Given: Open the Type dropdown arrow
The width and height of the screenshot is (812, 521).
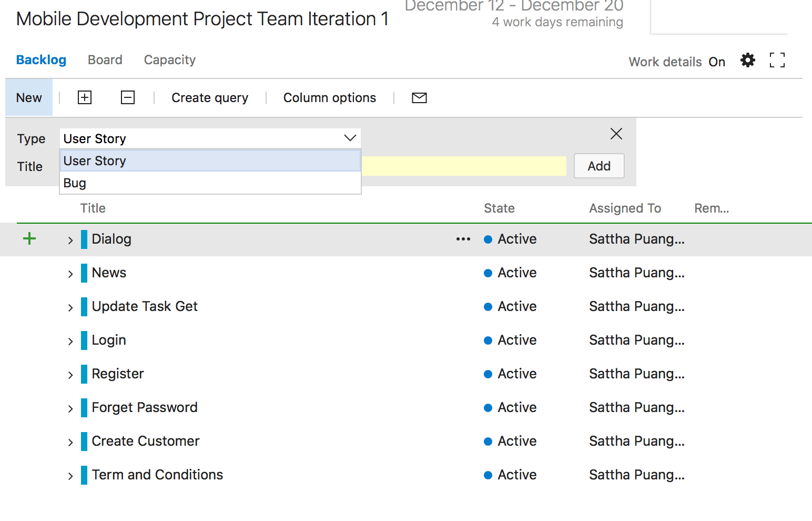Looking at the screenshot, I should tap(350, 138).
